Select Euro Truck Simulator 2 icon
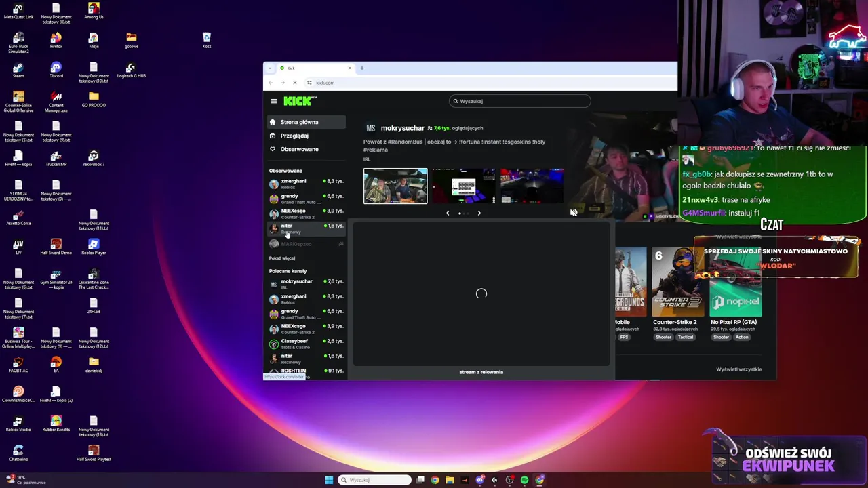Screen dimensions: 868x488 click(18, 42)
